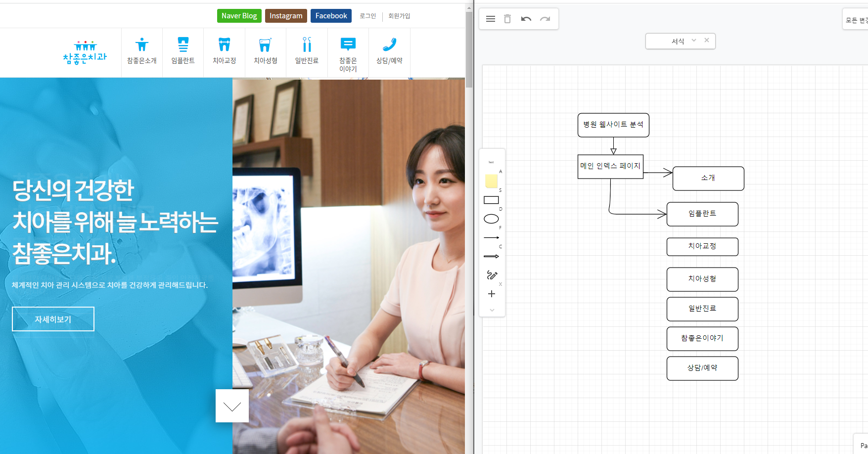Viewport: 868px width, 454px height.
Task: Click the plus icon to add shapes
Action: click(492, 294)
